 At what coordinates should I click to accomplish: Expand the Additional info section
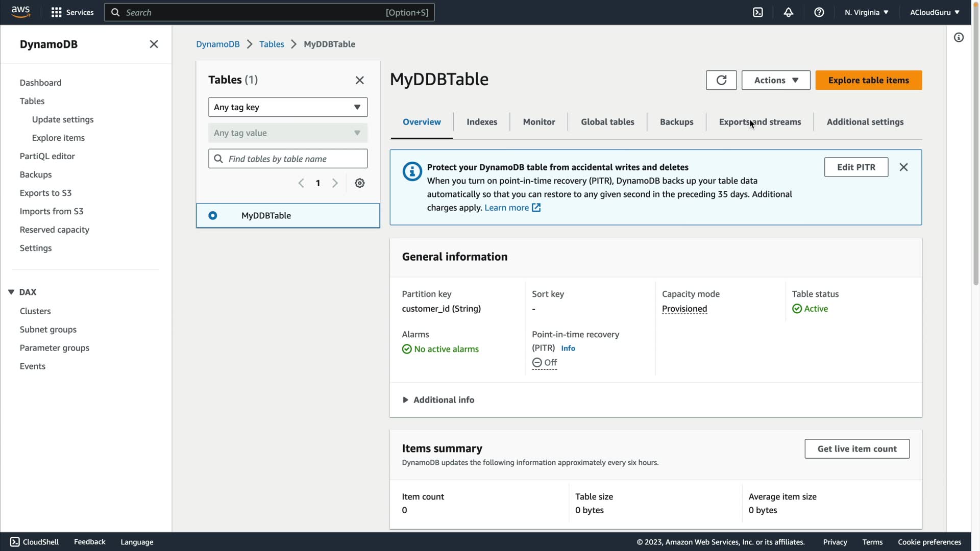coord(438,400)
